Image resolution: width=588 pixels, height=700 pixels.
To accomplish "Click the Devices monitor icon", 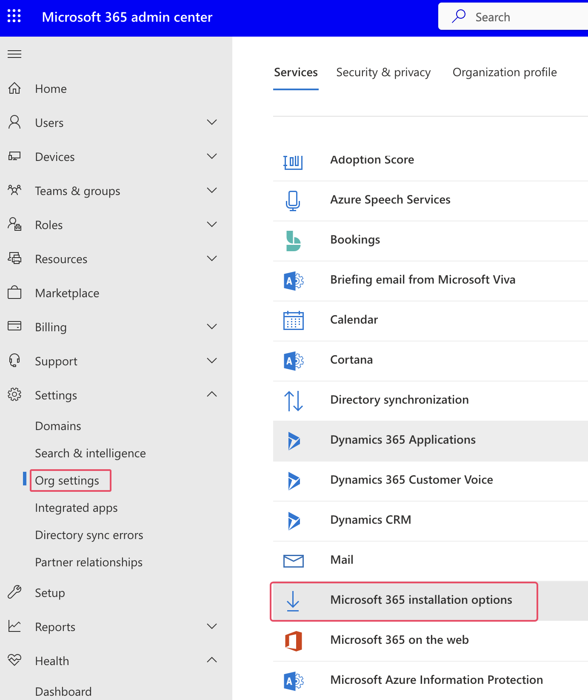I will tap(14, 156).
